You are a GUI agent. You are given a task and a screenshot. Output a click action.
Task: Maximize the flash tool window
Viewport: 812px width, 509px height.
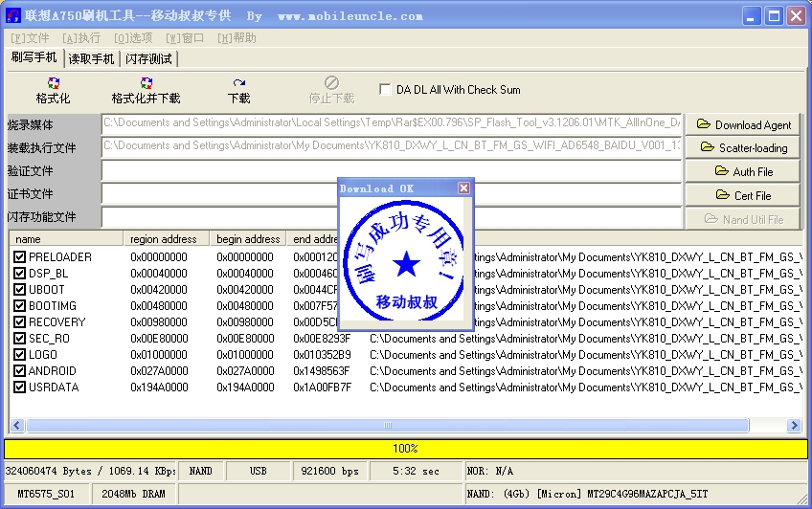click(774, 16)
